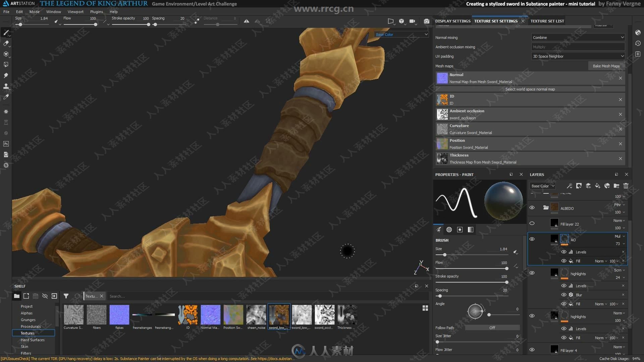Image resolution: width=644 pixels, height=362 pixels.
Task: Open the Layers Base Color channel dropdown
Action: pyautogui.click(x=543, y=186)
